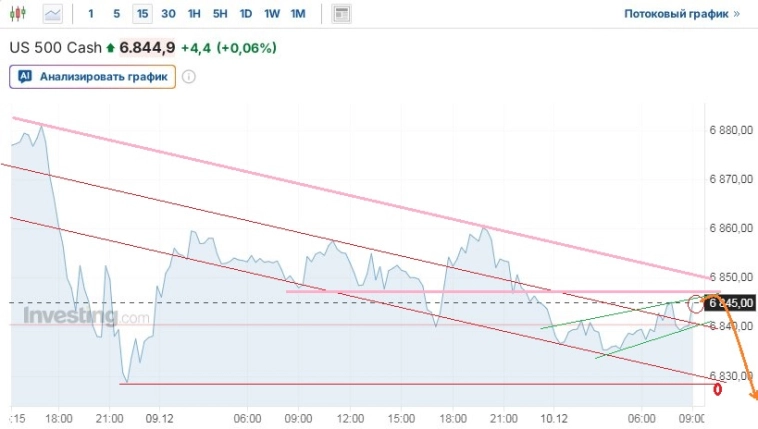Screen dimensions: 758x429
Task: Click the red oval marker near 6 830,00
Action: tap(716, 388)
